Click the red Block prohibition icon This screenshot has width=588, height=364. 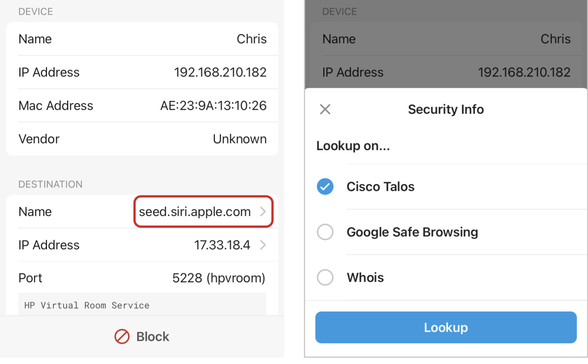coord(122,336)
